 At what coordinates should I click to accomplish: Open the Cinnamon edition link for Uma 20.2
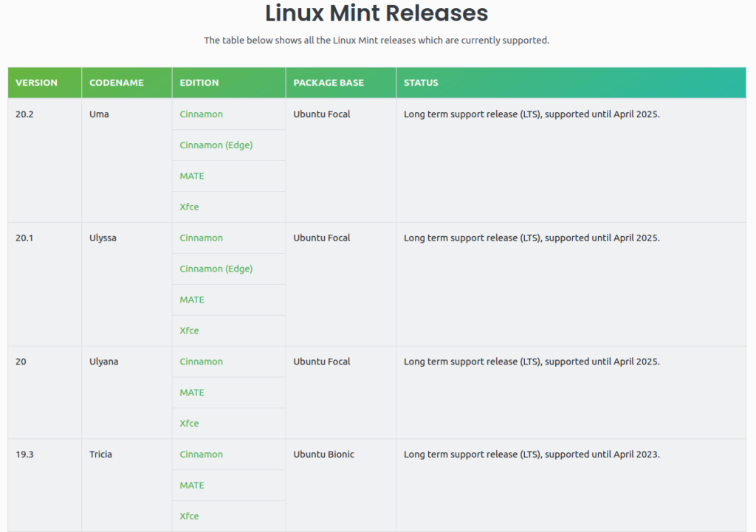[201, 114]
